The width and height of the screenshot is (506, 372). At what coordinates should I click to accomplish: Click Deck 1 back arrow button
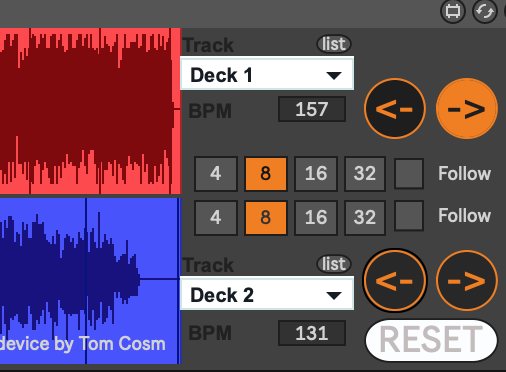pos(395,109)
